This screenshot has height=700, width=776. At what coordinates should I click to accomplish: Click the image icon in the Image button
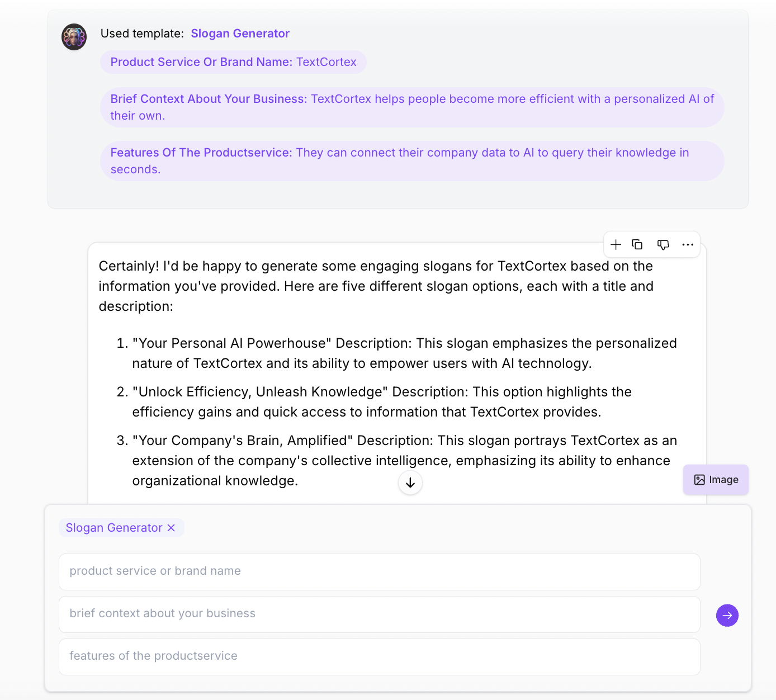699,480
